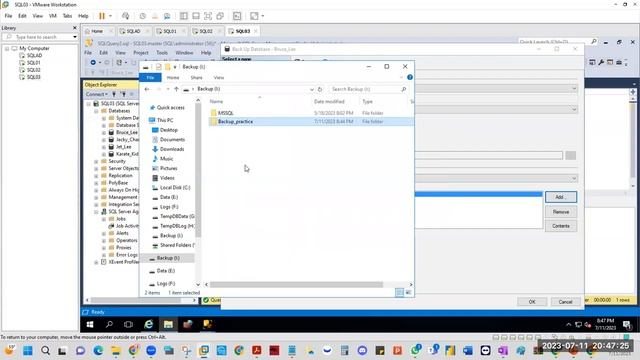The image size is (640, 360).
Task: Open the Explorer File ribbon tab
Action: (150, 78)
